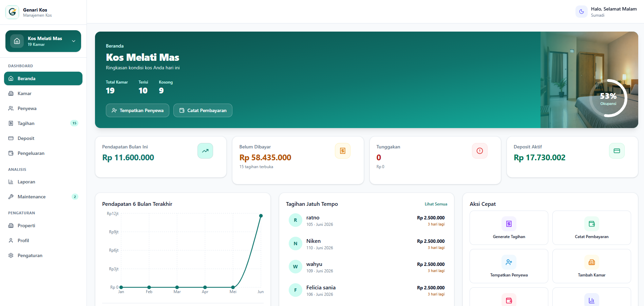Click the Jun data point on income chart
The height and width of the screenshot is (306, 644).
click(x=261, y=216)
